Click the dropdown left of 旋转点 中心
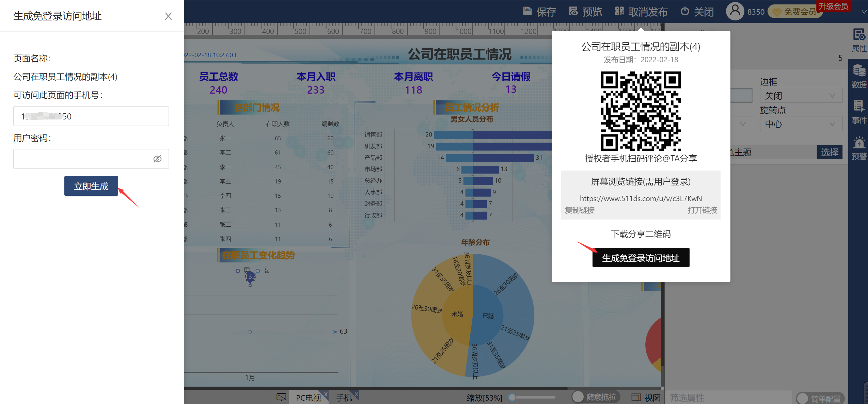868x404 pixels. point(742,124)
